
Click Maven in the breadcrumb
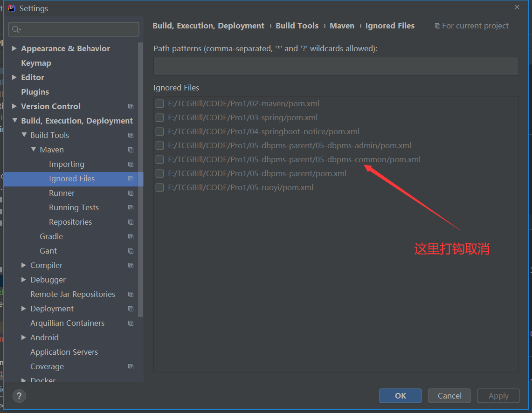(x=342, y=26)
